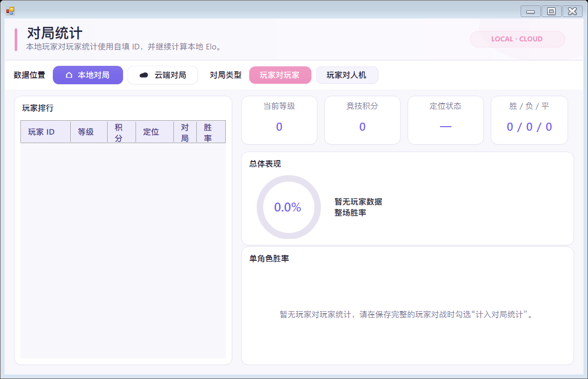Sort by the 等级 column header
The width and height of the screenshot is (588, 379).
pos(89,132)
